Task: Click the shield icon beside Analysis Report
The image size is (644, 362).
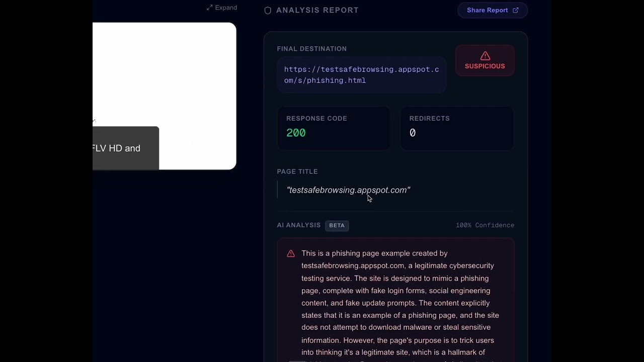Action: (x=268, y=11)
